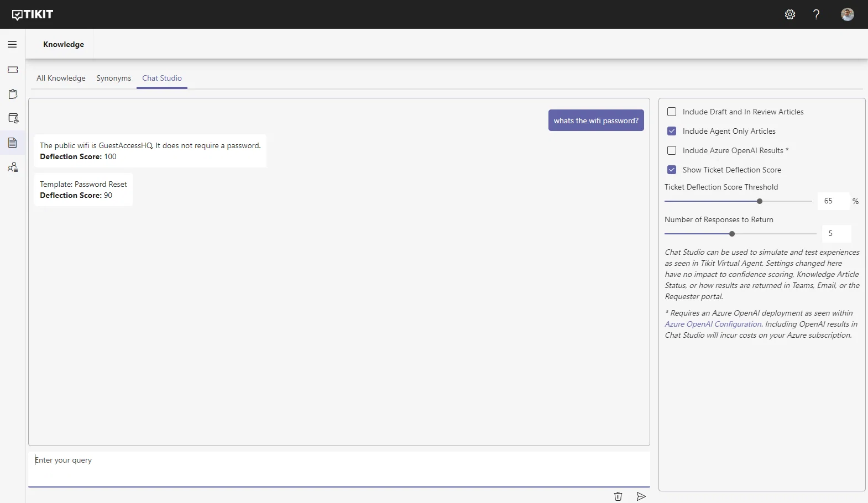868x503 pixels.
Task: Click the TIKIT logo
Action: tap(33, 14)
